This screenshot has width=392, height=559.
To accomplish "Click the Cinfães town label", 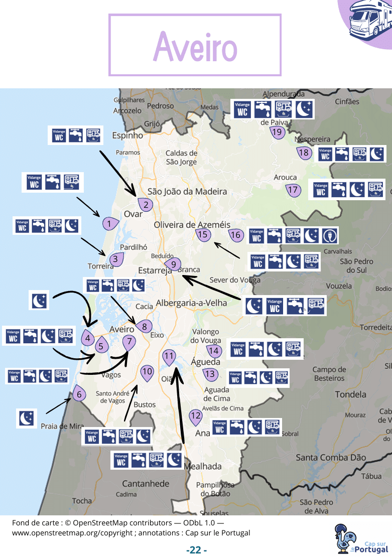I will tap(347, 101).
